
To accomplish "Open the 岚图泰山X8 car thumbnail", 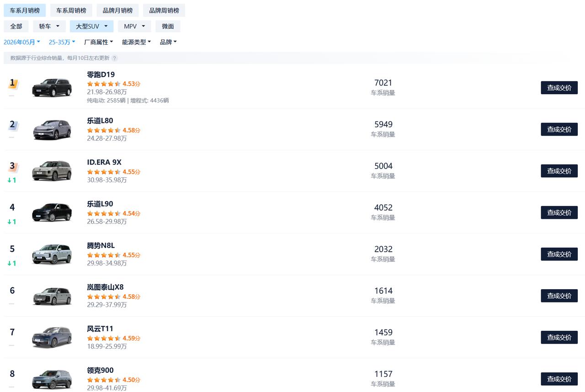I will 52,296.
